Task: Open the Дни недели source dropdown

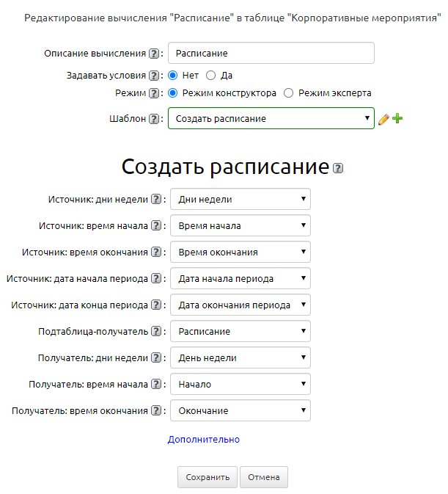Action: pyautogui.click(x=240, y=199)
